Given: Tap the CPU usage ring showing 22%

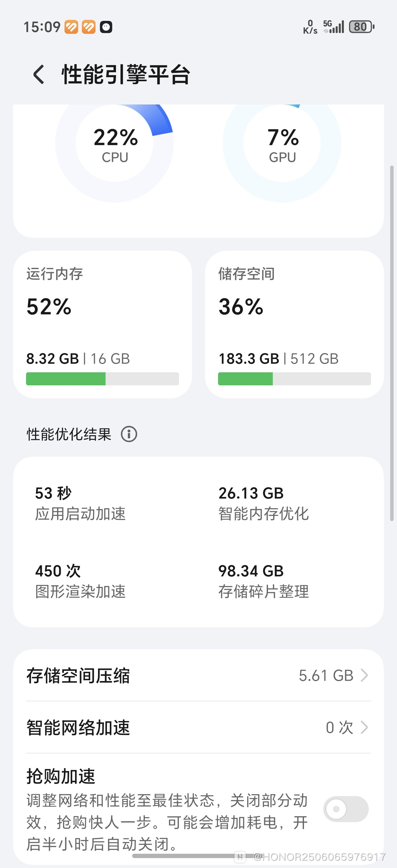Looking at the screenshot, I should [x=114, y=143].
